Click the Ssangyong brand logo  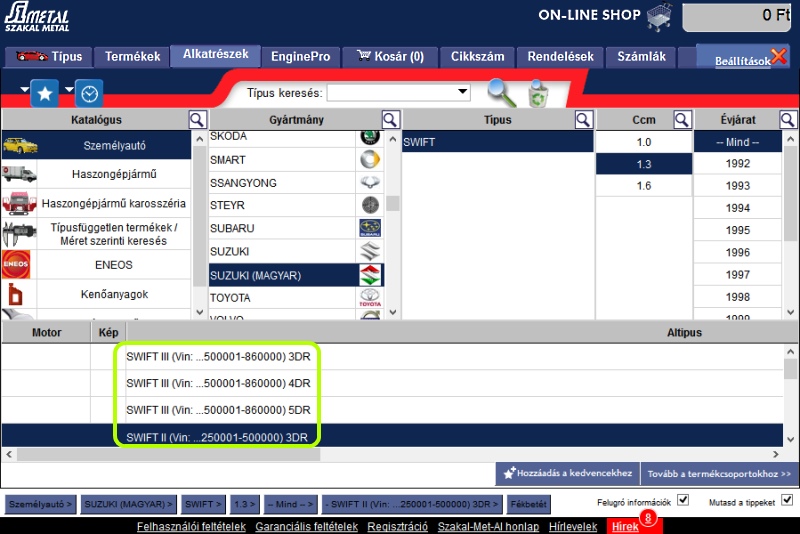click(x=370, y=183)
